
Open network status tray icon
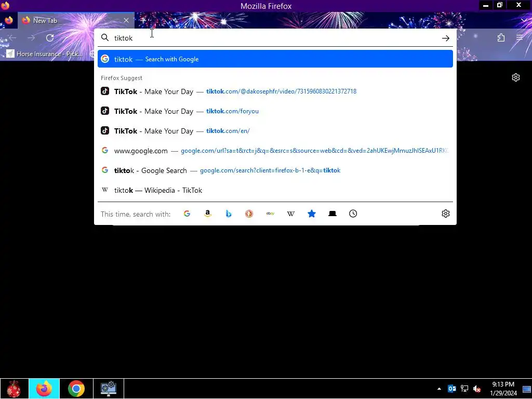coord(464,389)
